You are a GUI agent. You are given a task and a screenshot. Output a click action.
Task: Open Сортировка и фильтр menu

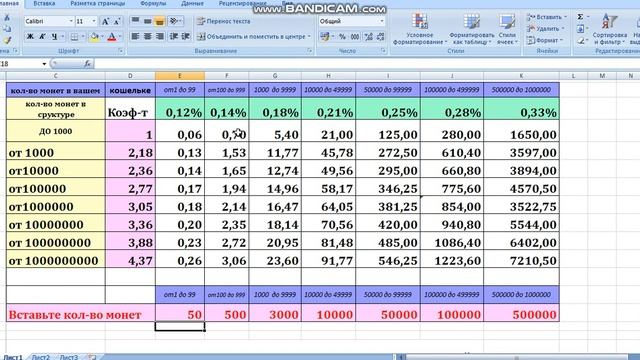pos(609,29)
